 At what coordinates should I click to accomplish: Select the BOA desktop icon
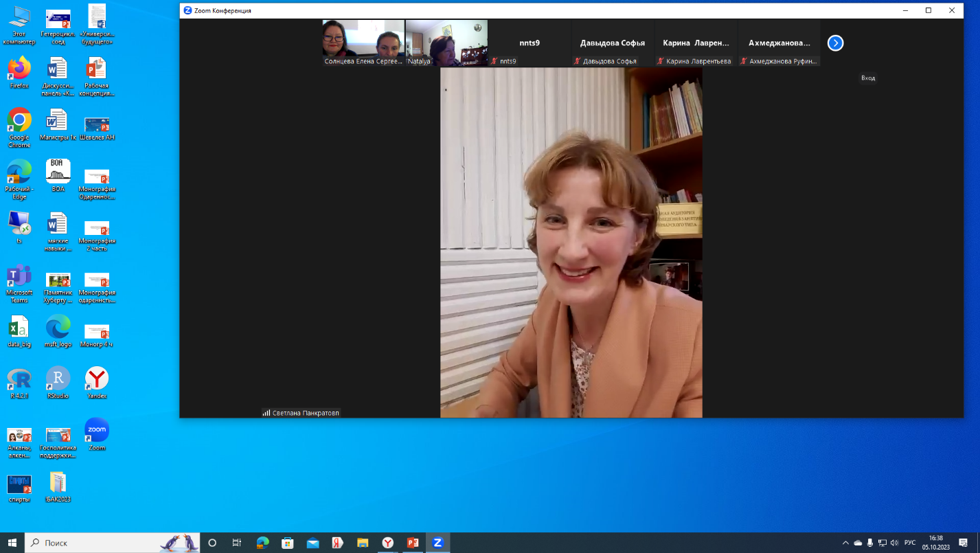[x=58, y=176]
